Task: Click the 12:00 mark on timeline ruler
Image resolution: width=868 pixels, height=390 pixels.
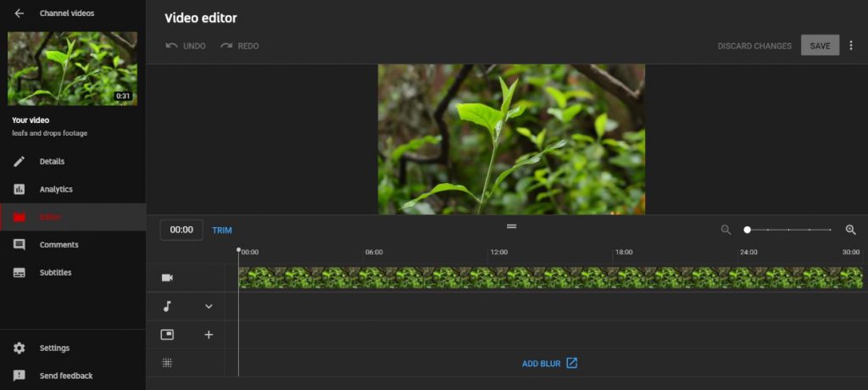Action: pyautogui.click(x=498, y=252)
